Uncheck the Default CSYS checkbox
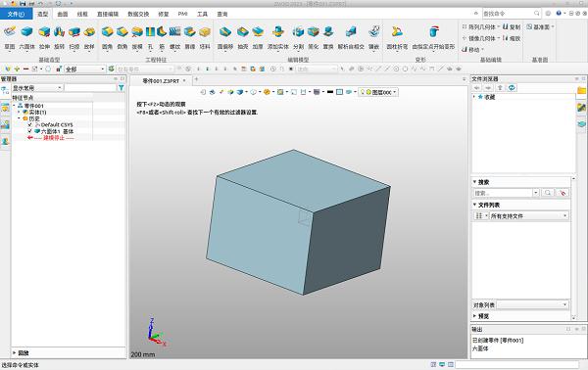588x370 pixels. pos(30,124)
